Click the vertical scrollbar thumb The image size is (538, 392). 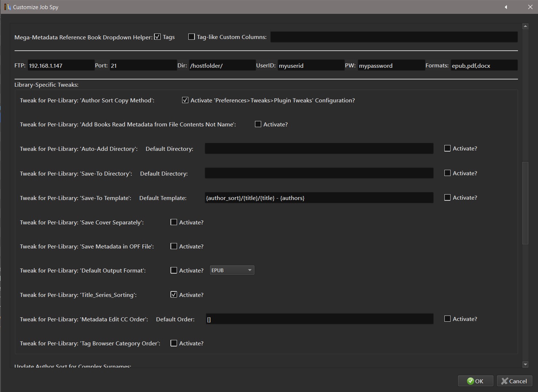[525, 203]
